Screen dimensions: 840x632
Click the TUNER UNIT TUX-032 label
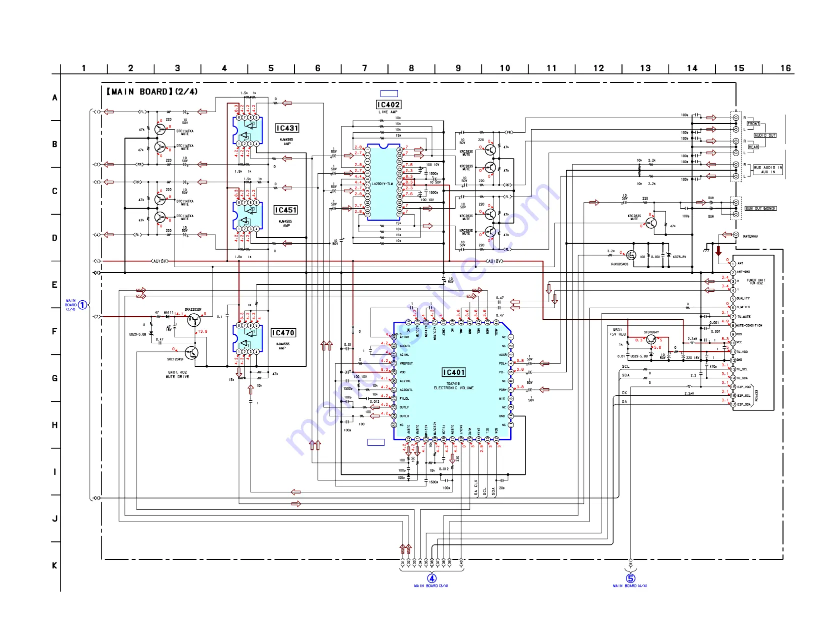click(x=756, y=282)
